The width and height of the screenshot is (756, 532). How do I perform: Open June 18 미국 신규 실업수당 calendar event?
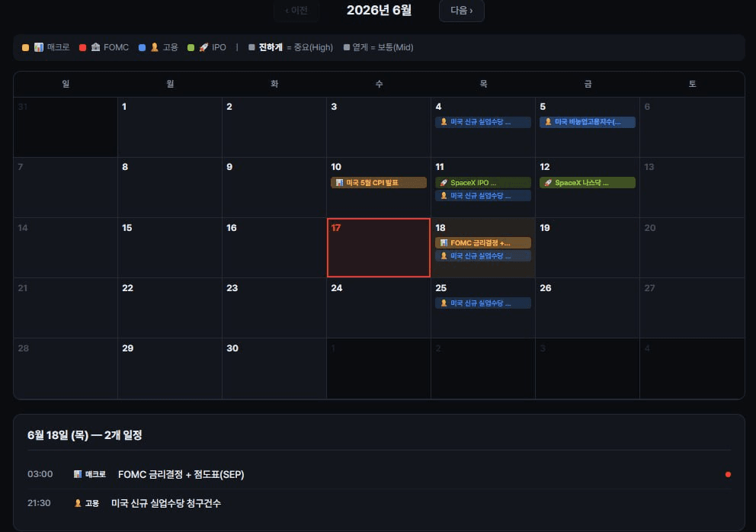coord(482,256)
